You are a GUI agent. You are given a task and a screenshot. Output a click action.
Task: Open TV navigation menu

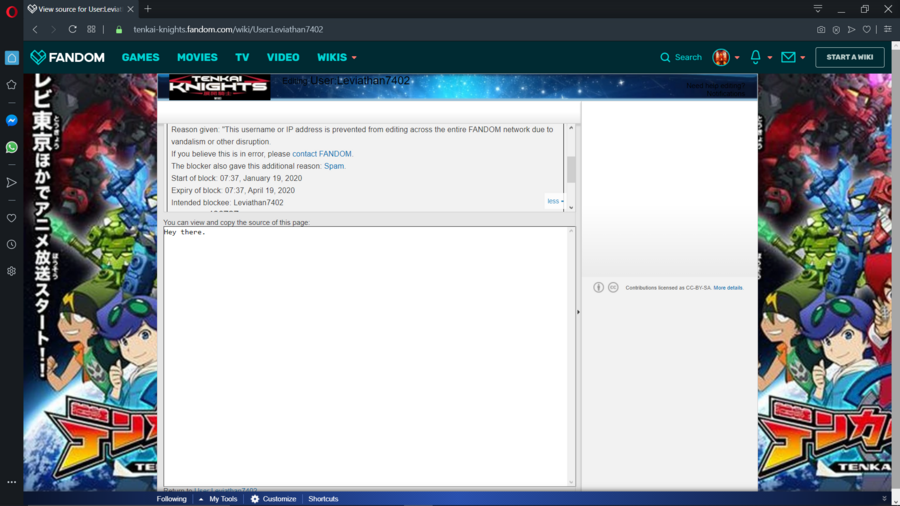(x=242, y=57)
